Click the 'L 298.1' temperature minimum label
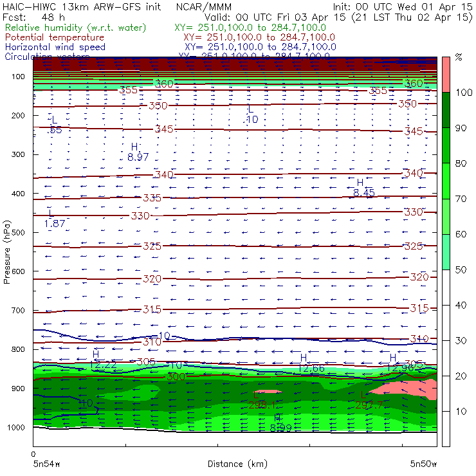This screenshot has height=476, width=476. tap(261, 400)
